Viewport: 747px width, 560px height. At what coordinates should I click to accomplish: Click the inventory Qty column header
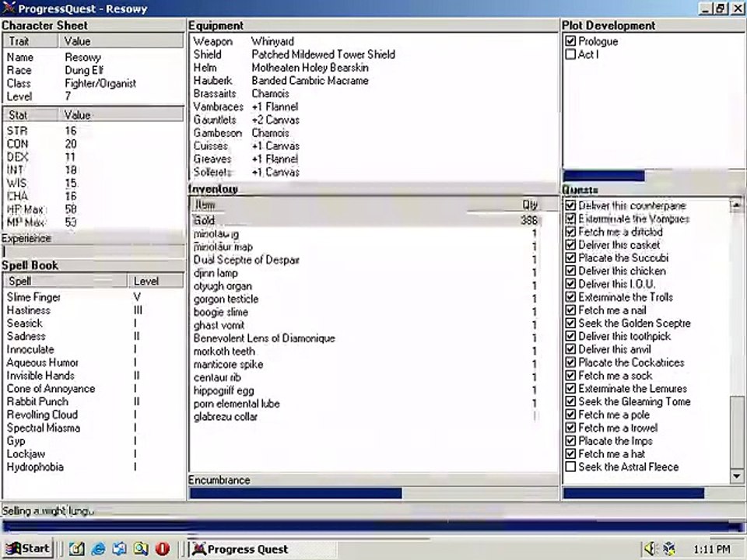[x=503, y=205]
